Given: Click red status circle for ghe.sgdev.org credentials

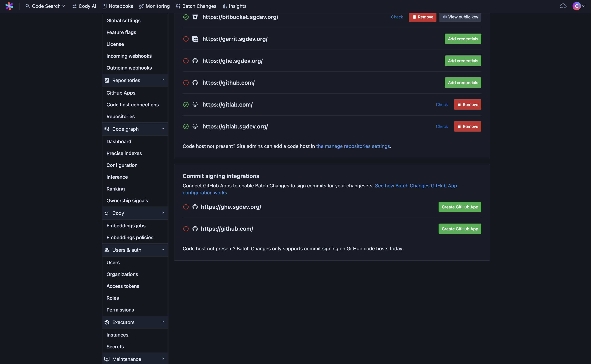Looking at the screenshot, I should pos(186,61).
